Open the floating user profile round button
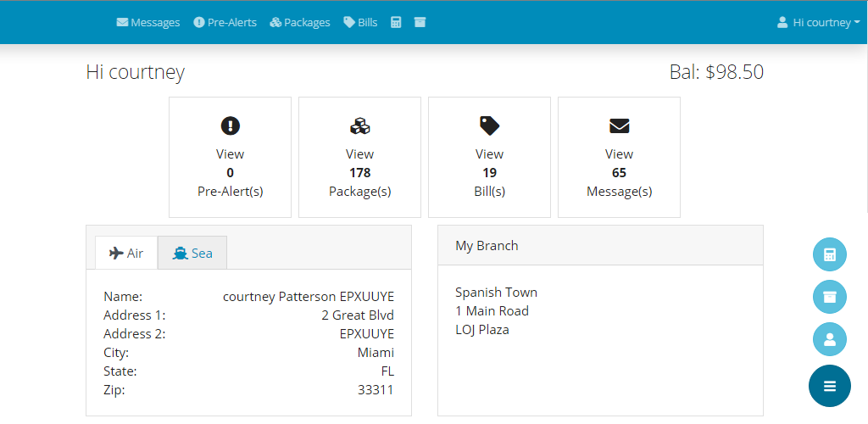 click(829, 339)
